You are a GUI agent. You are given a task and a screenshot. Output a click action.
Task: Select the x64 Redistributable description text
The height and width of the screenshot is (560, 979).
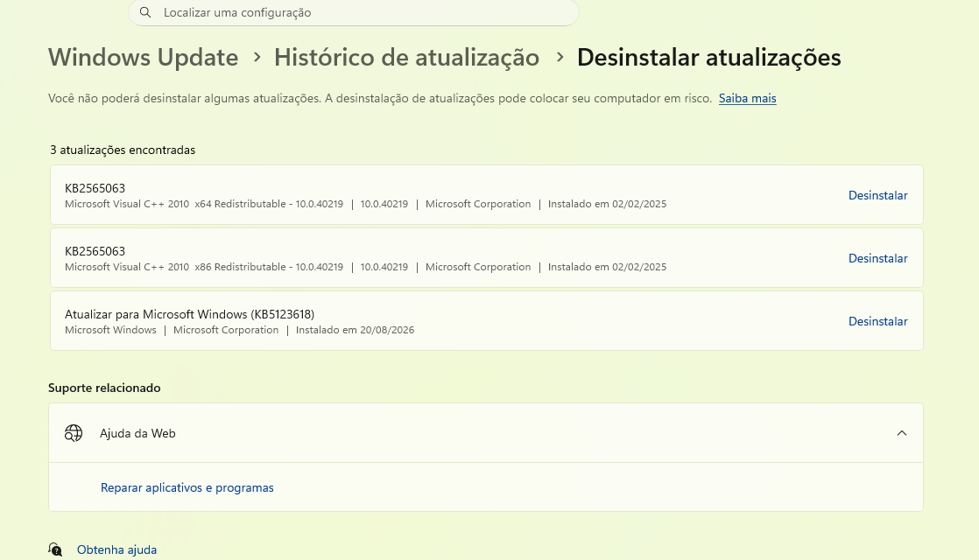click(x=204, y=204)
